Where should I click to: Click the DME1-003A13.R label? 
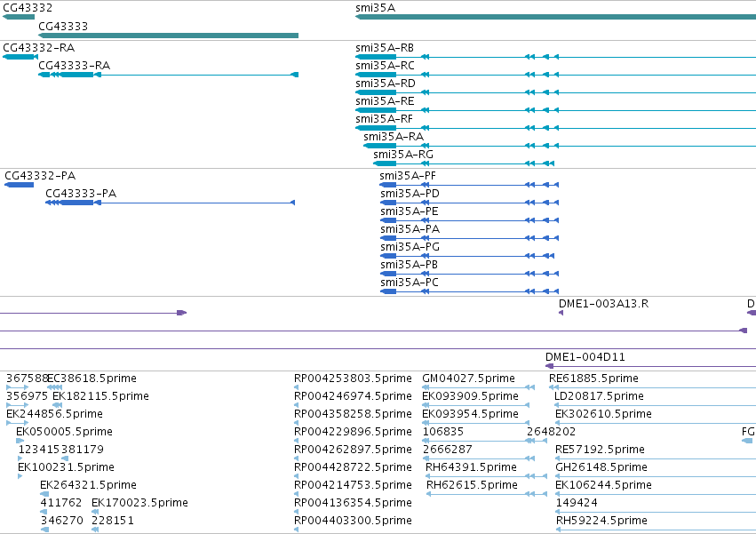(603, 304)
